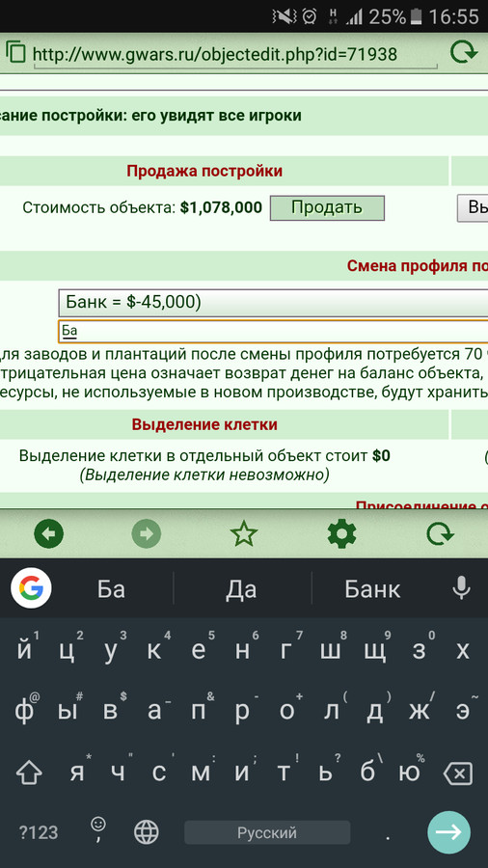
Task: Choose keyboard suggestion Банк
Action: point(372,589)
